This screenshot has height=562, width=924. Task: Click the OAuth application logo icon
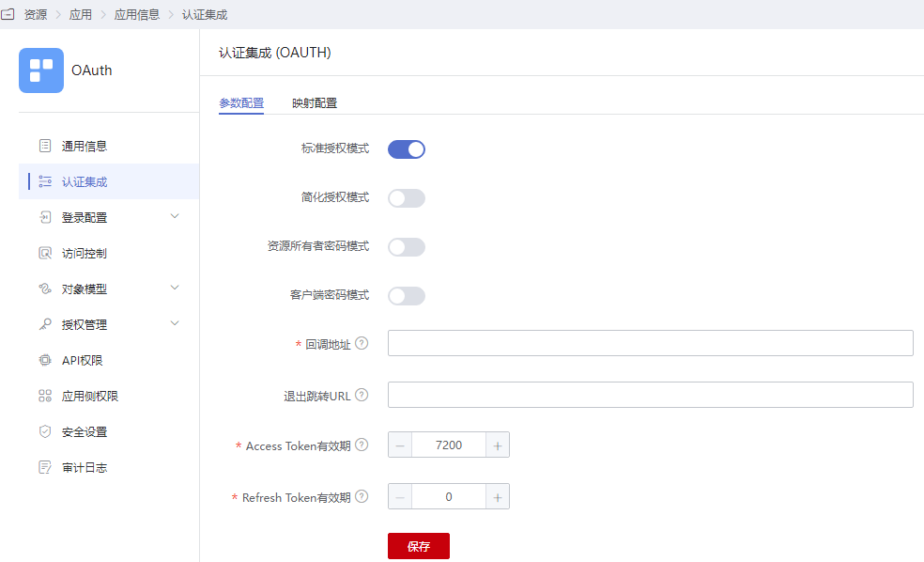(41, 70)
